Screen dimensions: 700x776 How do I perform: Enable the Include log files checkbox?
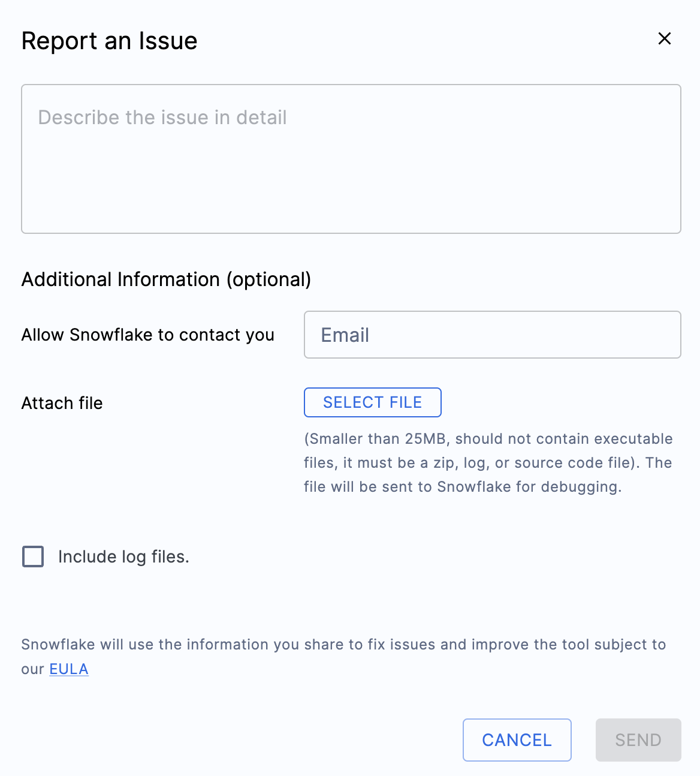(33, 557)
